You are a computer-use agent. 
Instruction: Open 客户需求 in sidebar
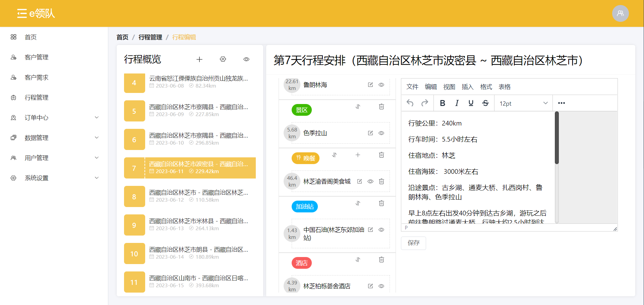click(54, 78)
